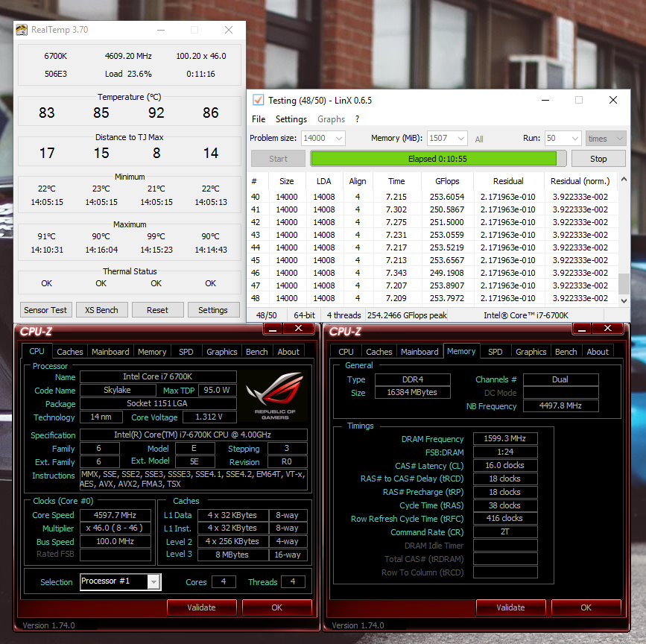
Task: Minimize the left CPU-Z window
Action: point(273,329)
